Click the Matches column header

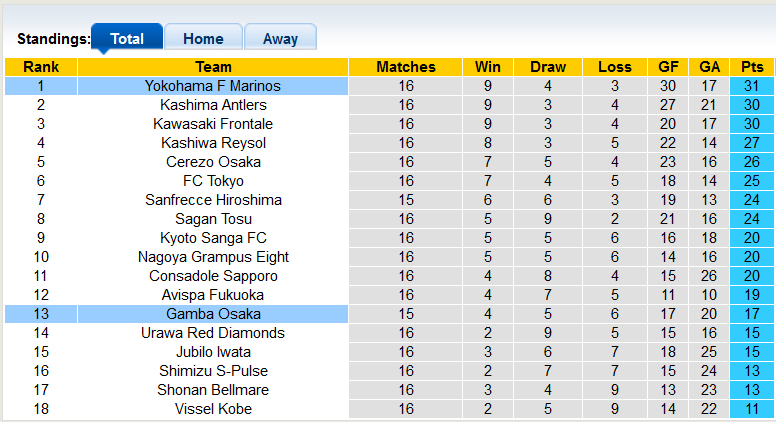pyautogui.click(x=406, y=67)
